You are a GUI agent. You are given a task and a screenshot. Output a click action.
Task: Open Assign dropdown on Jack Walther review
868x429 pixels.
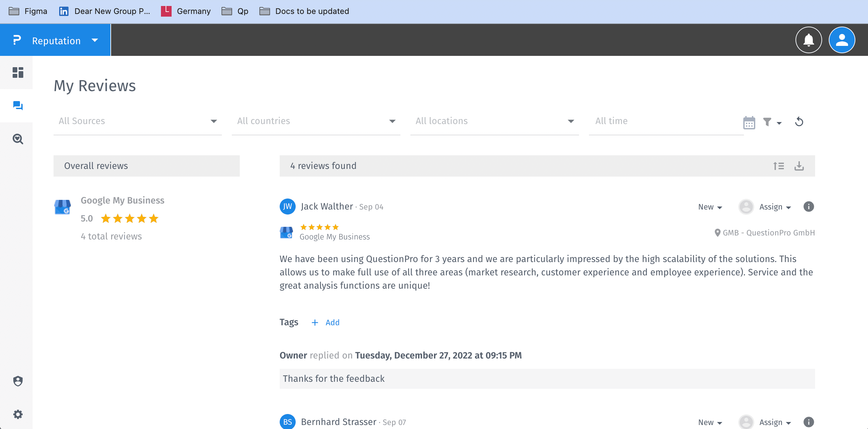tap(774, 207)
